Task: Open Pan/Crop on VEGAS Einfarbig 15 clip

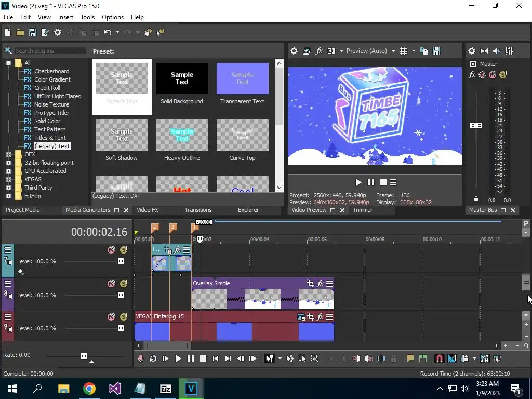Action: click(x=311, y=317)
